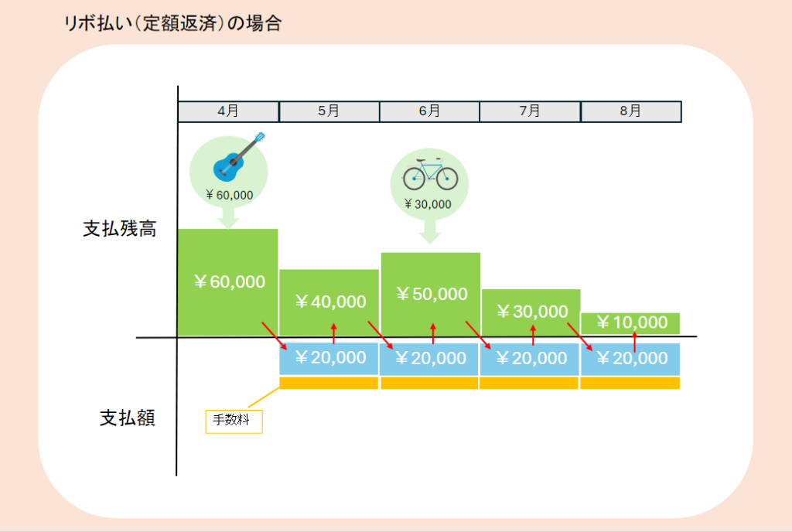Click the red upward arrow under ¥10,000
The height and width of the screenshot is (532, 792).
634,342
